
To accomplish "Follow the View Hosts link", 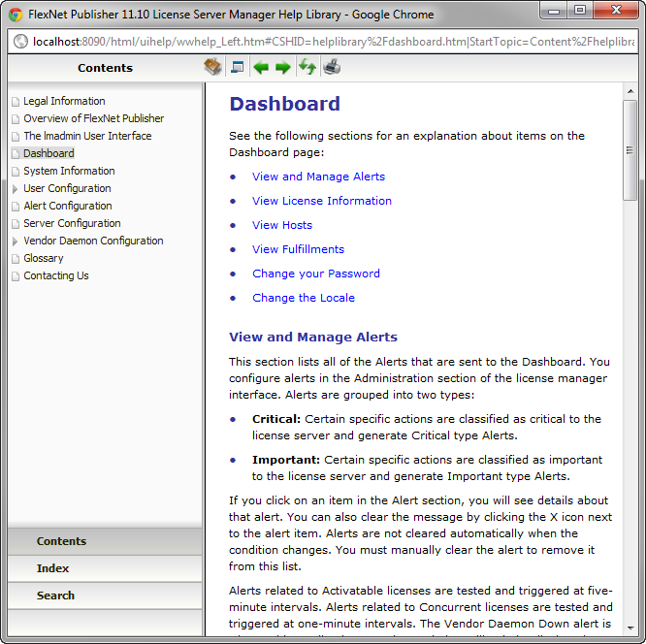I will tap(282, 225).
